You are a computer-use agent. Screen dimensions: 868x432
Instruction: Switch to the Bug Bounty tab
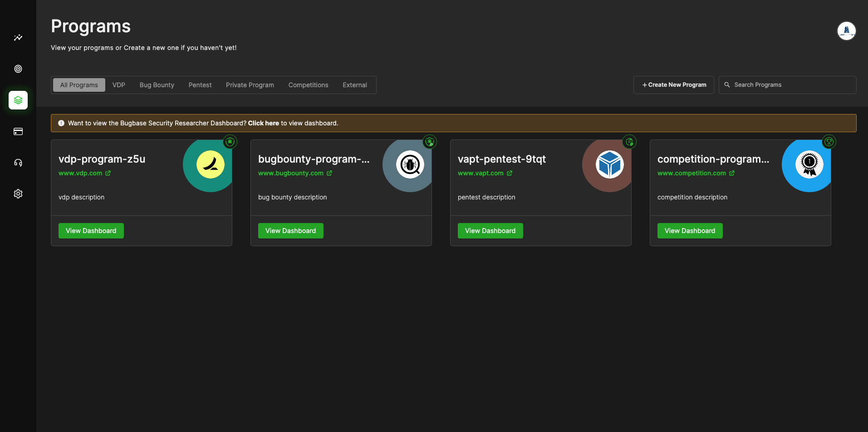157,85
